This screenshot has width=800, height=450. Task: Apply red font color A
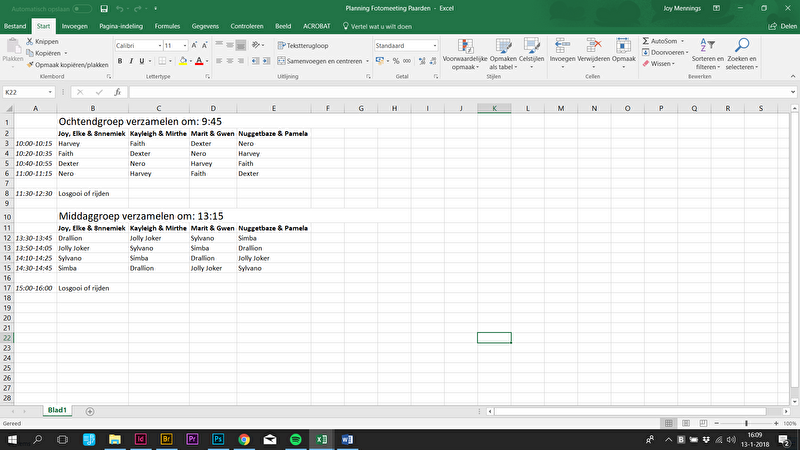coord(199,61)
